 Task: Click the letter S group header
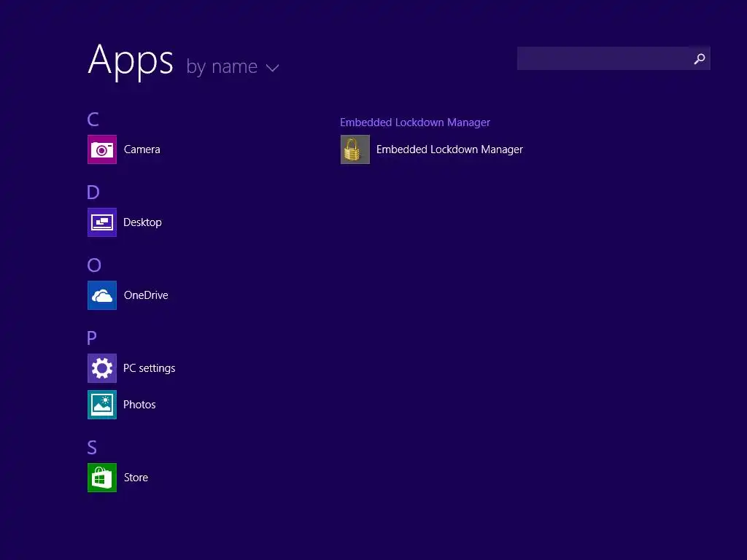coord(92,448)
